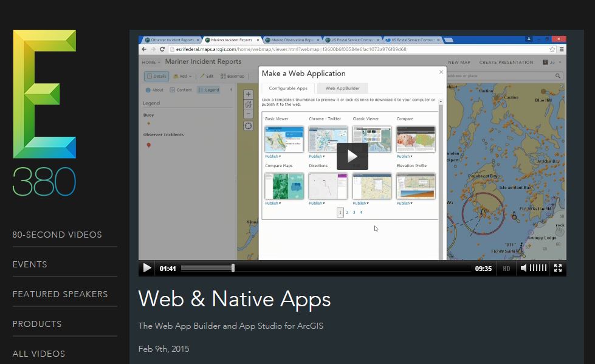Viewport: 595px width, 364px height.
Task: Preview the Basic Viewer template thumbnail
Action: 284,139
